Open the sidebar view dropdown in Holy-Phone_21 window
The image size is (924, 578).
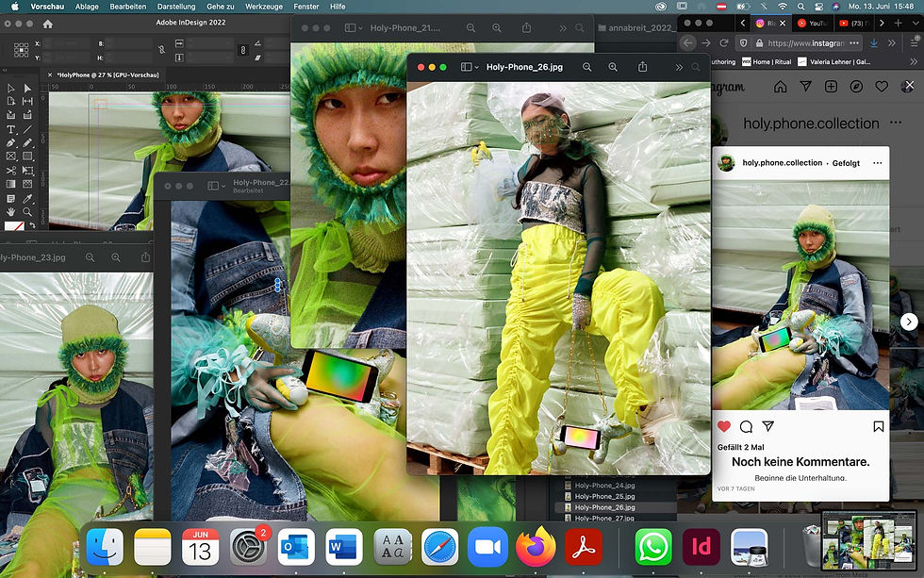pos(354,27)
